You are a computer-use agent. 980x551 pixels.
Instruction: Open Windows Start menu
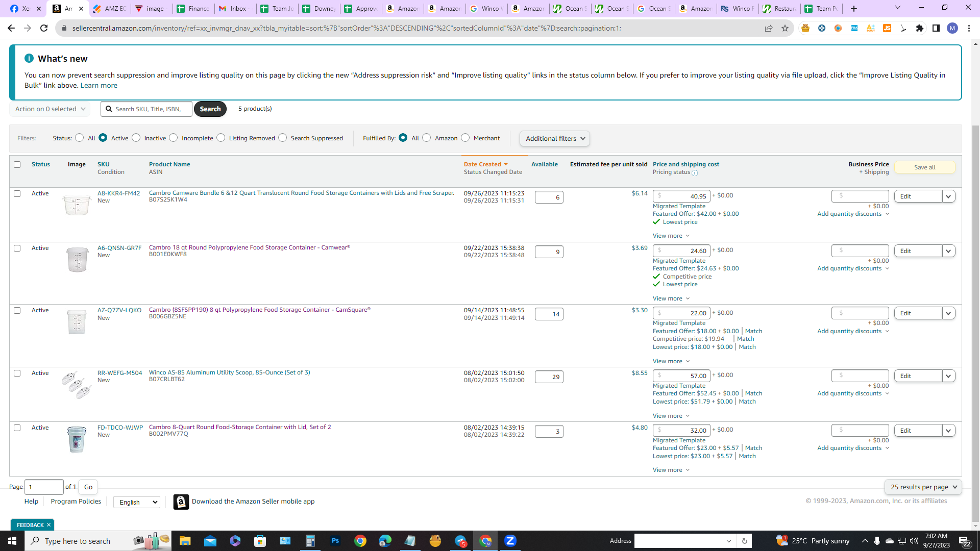(12, 541)
